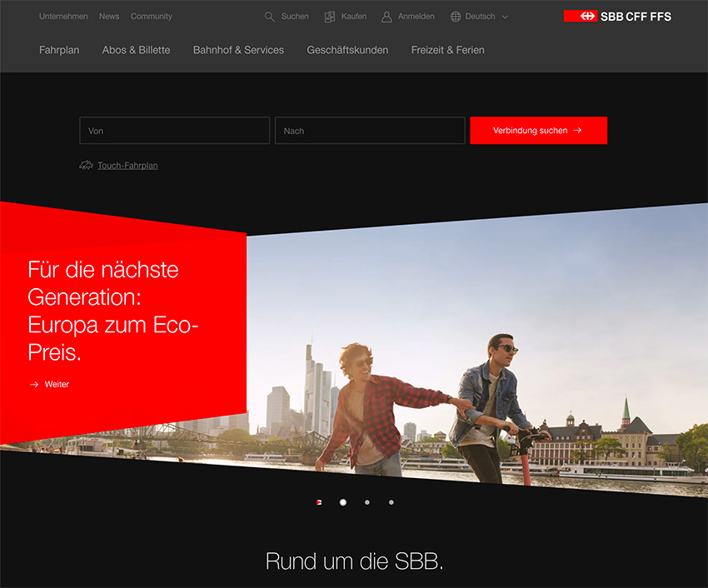Click the Kaufen ticket icon
The height and width of the screenshot is (588, 708).
(330, 17)
